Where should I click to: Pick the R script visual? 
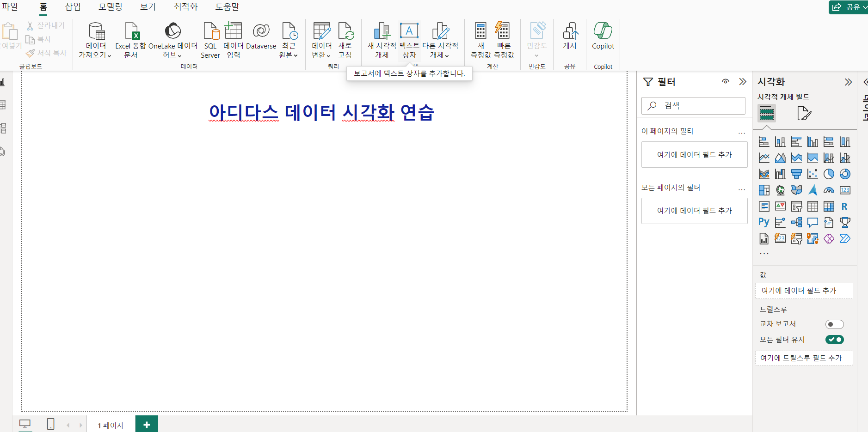[845, 207]
